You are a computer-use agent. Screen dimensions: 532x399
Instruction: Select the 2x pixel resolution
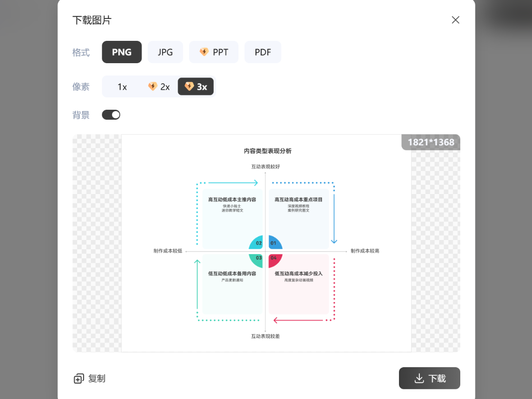click(x=160, y=86)
